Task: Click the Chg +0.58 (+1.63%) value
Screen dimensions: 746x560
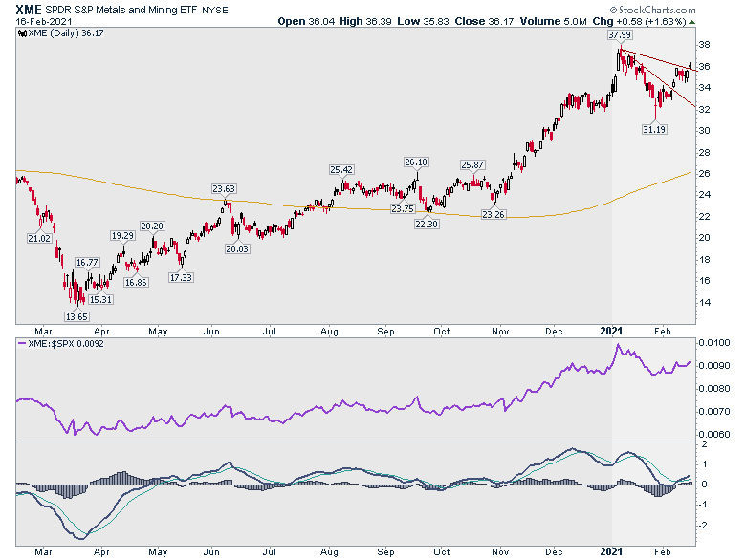Action: click(x=640, y=21)
